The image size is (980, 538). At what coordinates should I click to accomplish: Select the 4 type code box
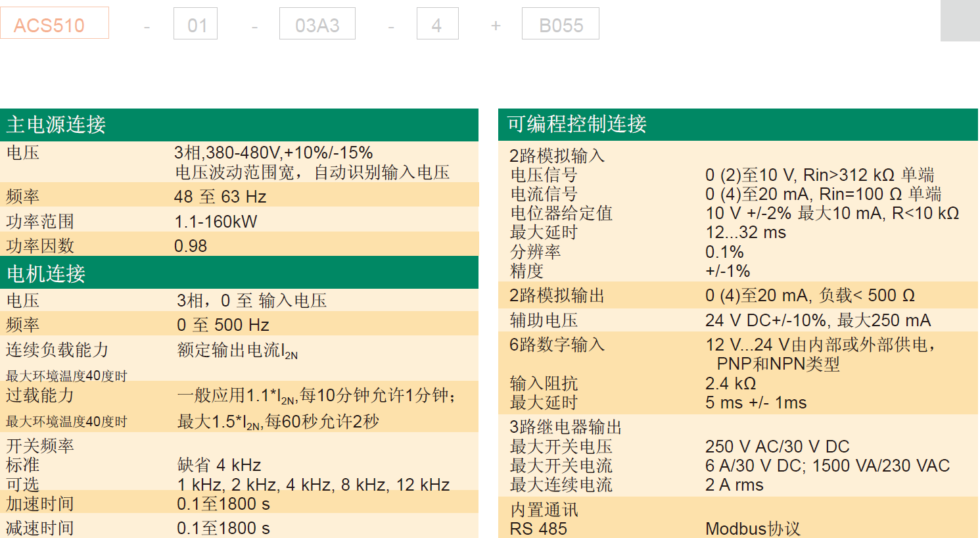[x=437, y=24]
